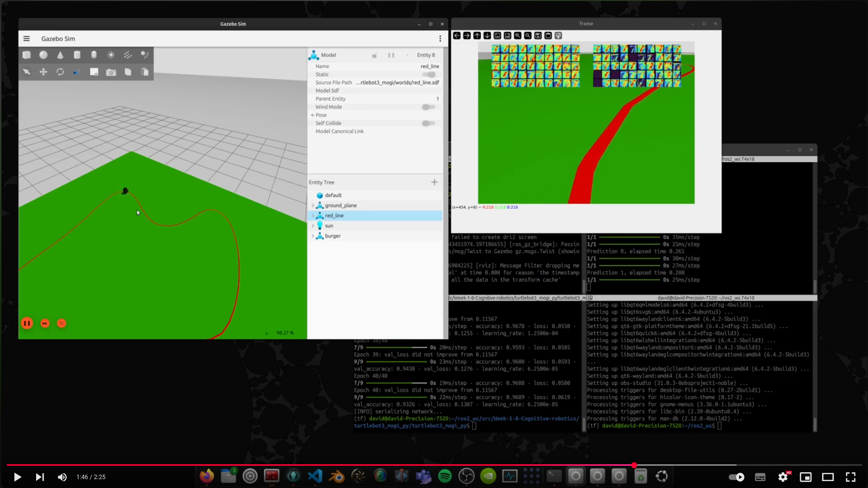Insert a box shape in Gazebo
This screenshot has width=868, height=488.
27,55
